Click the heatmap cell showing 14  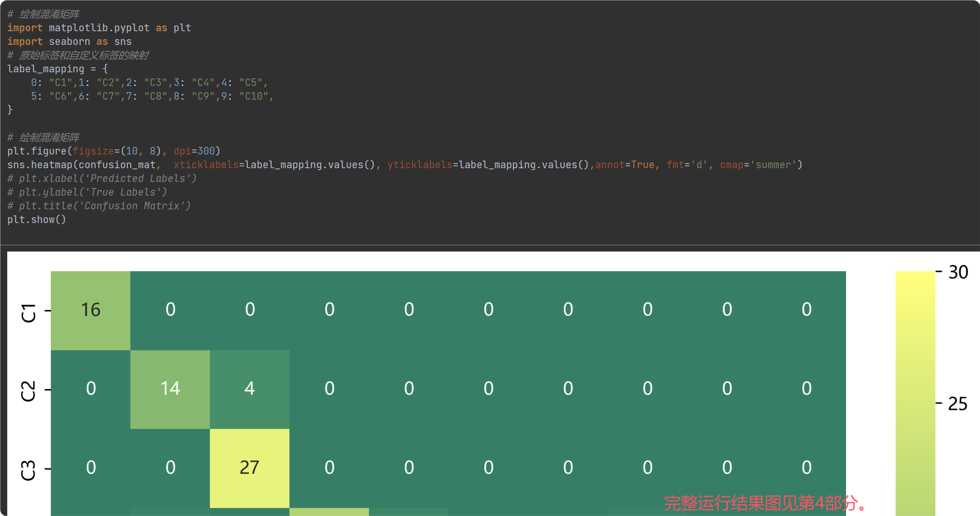point(170,389)
